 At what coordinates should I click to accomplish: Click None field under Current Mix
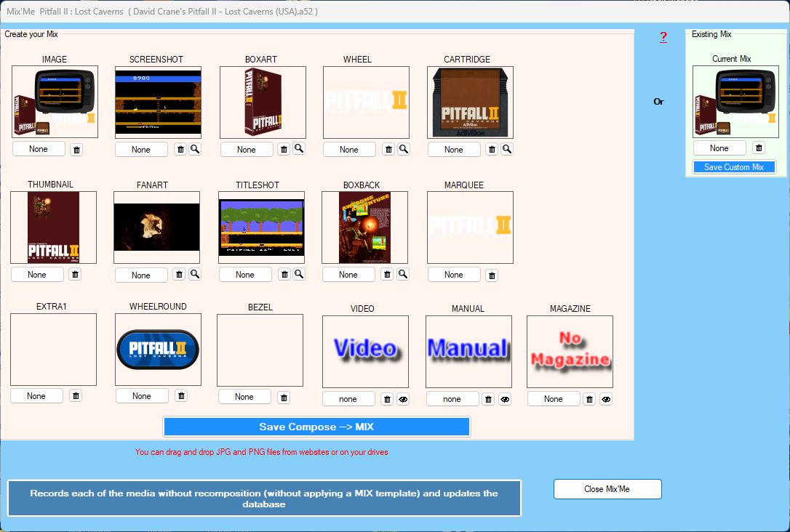pyautogui.click(x=719, y=148)
